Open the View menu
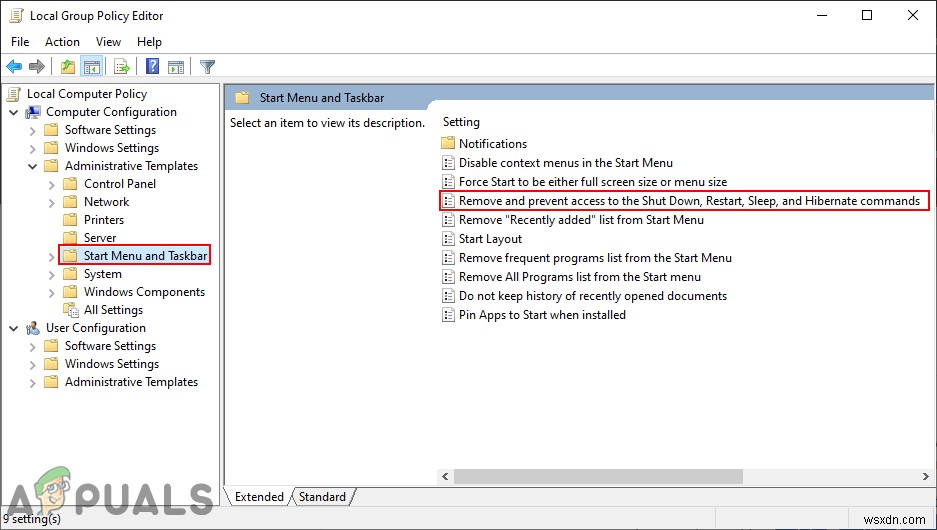Viewport: 937px width, 530px height. (x=108, y=42)
